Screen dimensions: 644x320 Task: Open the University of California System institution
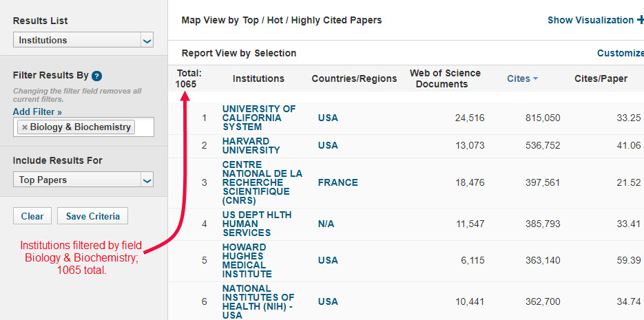[x=258, y=118]
